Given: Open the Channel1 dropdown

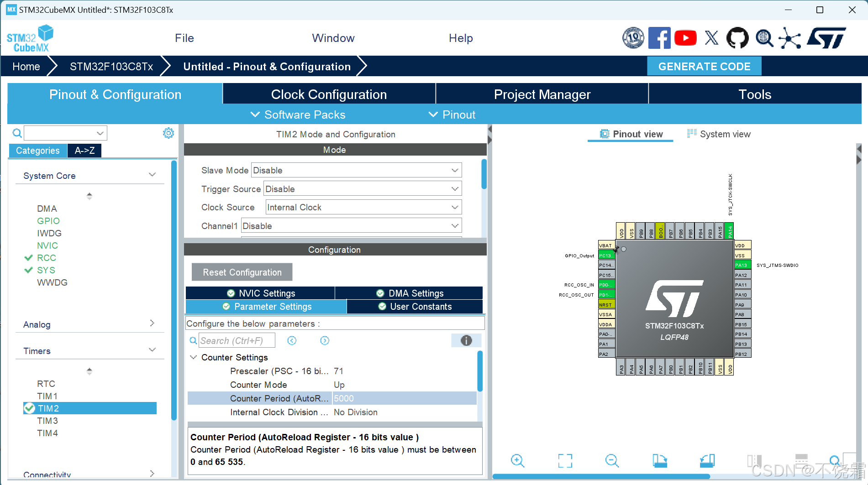Looking at the screenshot, I should [x=351, y=226].
